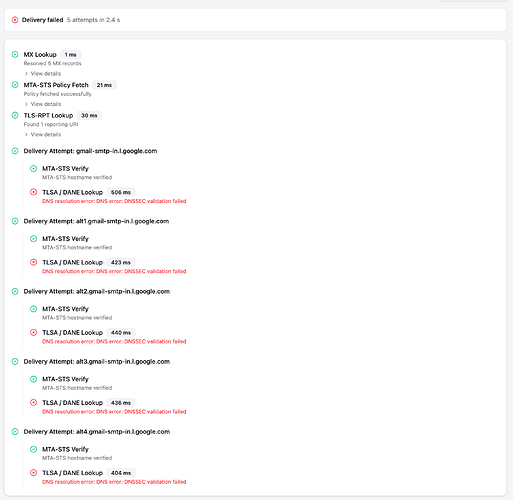Click the 404 ms duration badge
The width and height of the screenshot is (513, 500).
click(121, 473)
